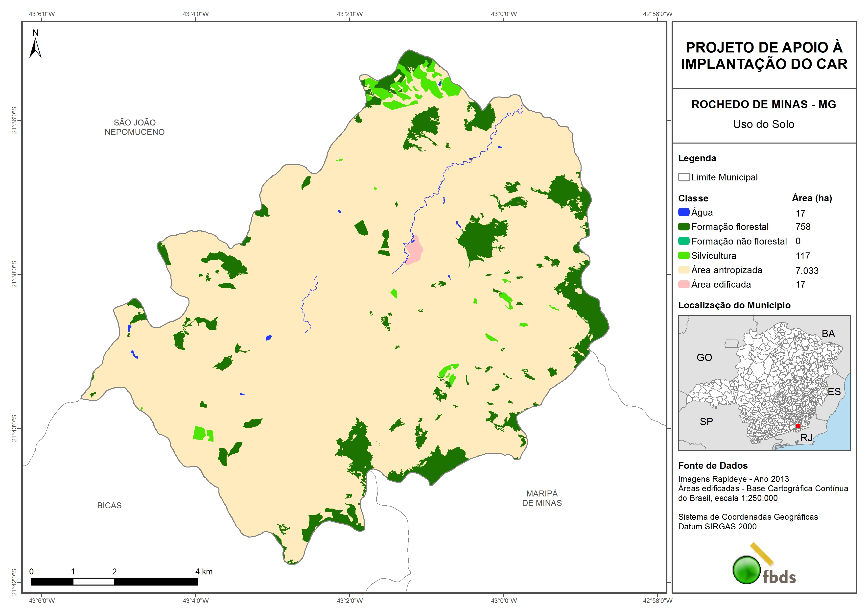Viewport: 868px width, 614px height.
Task: Click the MARIPÁ DE MINAS label
Action: coord(542,498)
